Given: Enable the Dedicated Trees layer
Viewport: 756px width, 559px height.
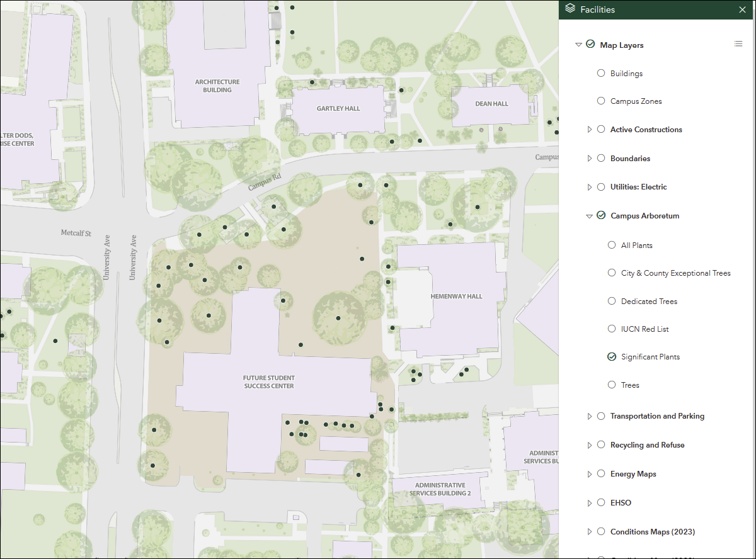Looking at the screenshot, I should point(611,301).
